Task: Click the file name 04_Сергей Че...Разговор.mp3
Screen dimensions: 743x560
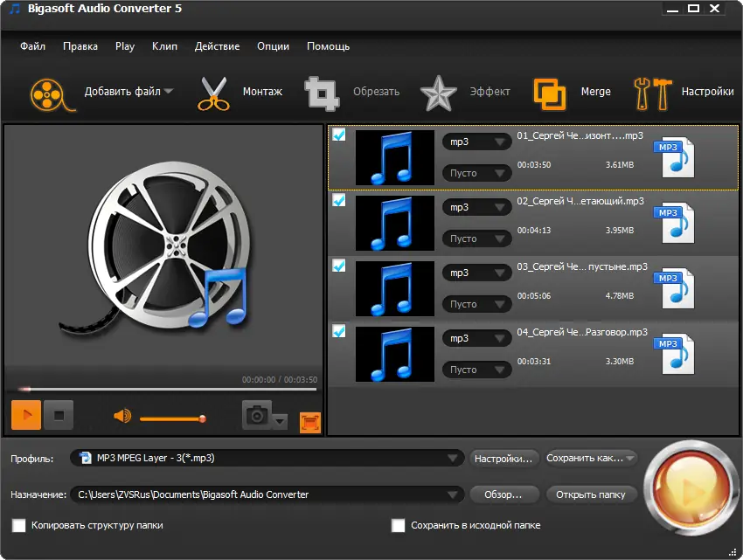Action: (x=582, y=332)
